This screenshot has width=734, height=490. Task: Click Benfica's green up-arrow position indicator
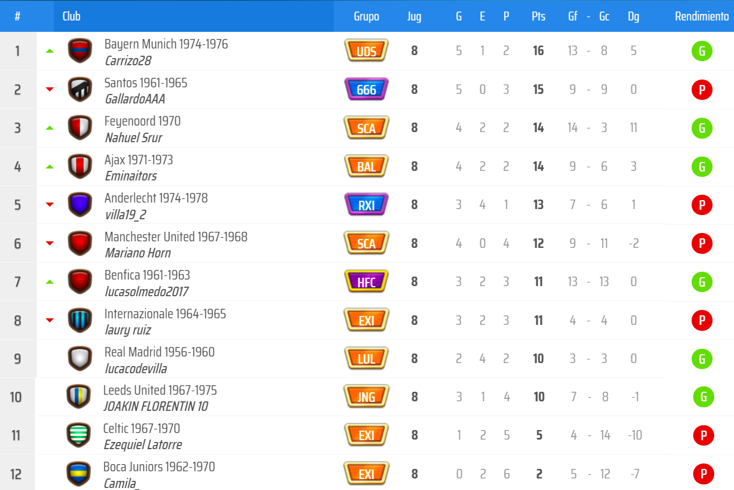tap(50, 282)
